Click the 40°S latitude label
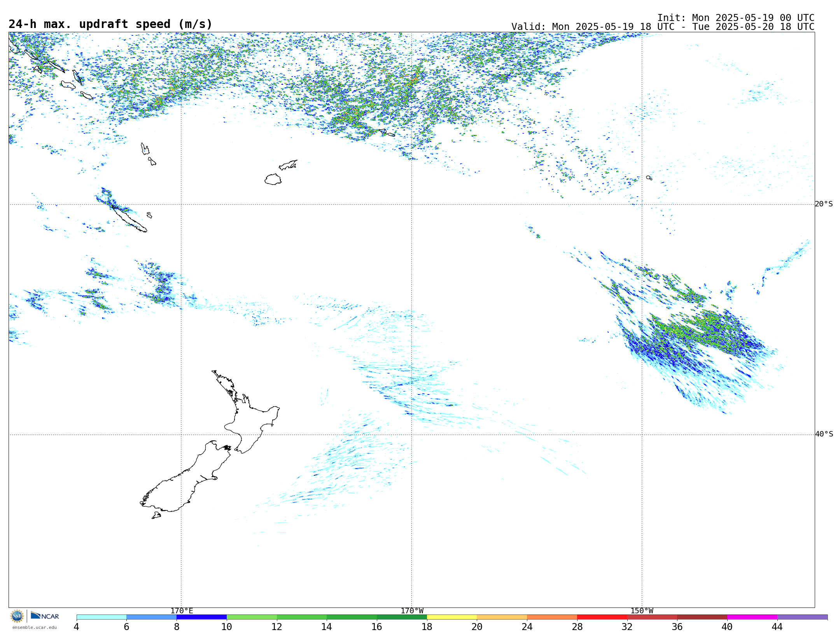This screenshot has height=632, width=840. tap(824, 434)
